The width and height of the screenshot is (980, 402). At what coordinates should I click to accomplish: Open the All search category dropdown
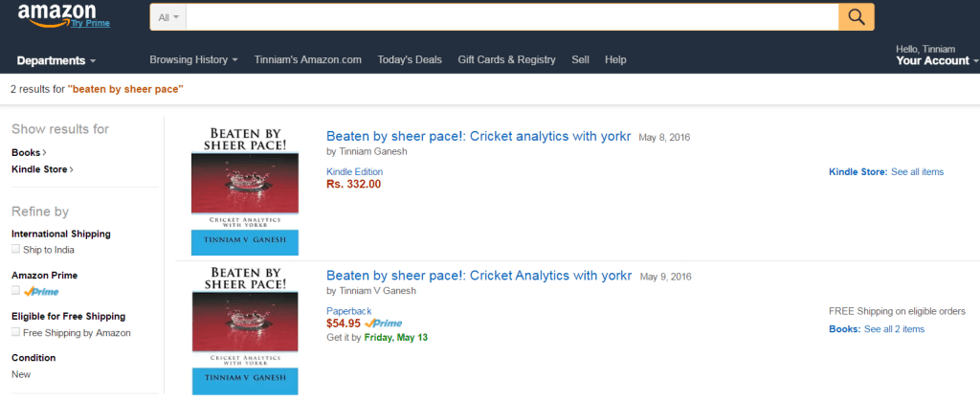pos(168,17)
